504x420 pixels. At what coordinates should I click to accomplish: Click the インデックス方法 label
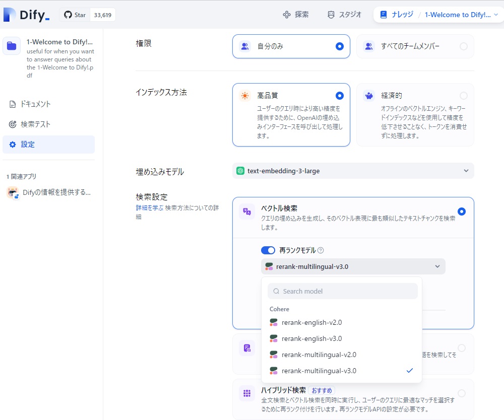[161, 93]
